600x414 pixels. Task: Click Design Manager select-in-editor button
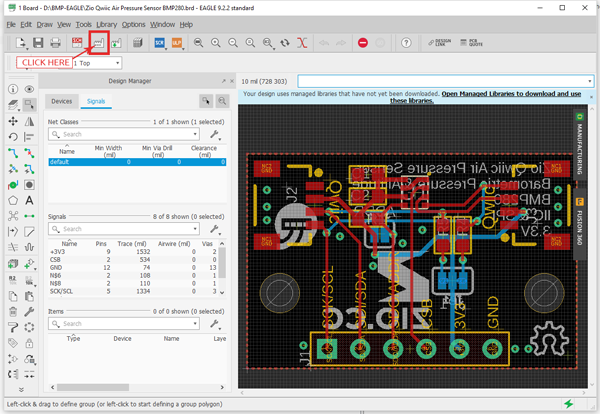tap(206, 101)
